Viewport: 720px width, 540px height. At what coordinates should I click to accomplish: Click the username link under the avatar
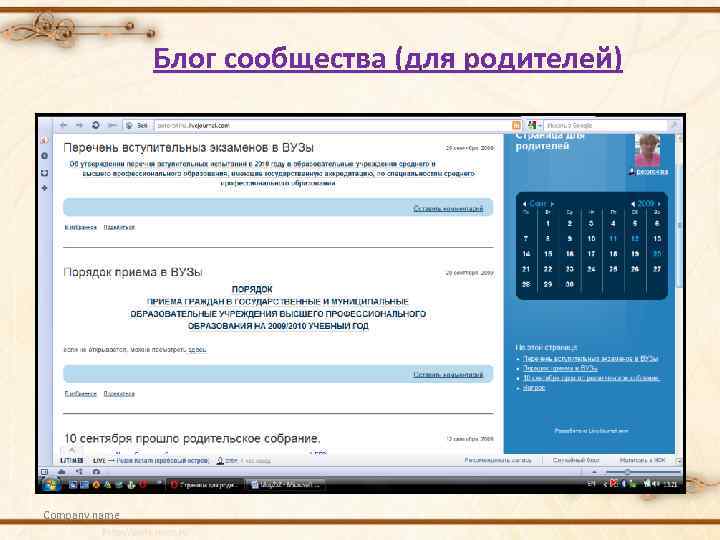(x=652, y=172)
